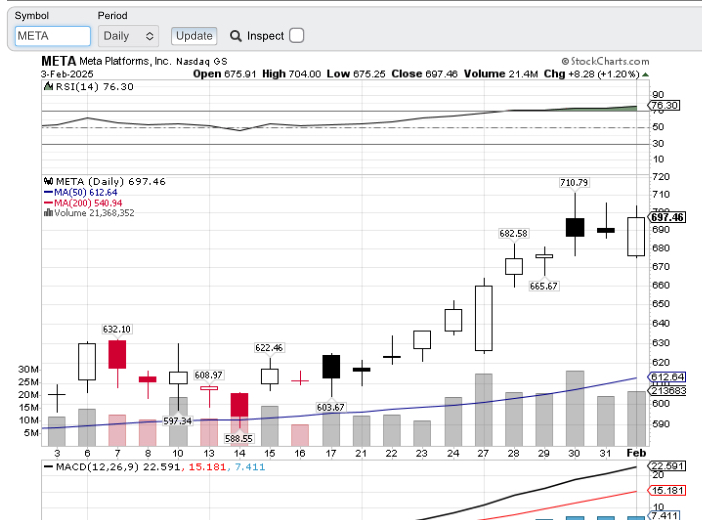Click the Symbol input field containing META
The width and height of the screenshot is (702, 520).
[x=53, y=36]
